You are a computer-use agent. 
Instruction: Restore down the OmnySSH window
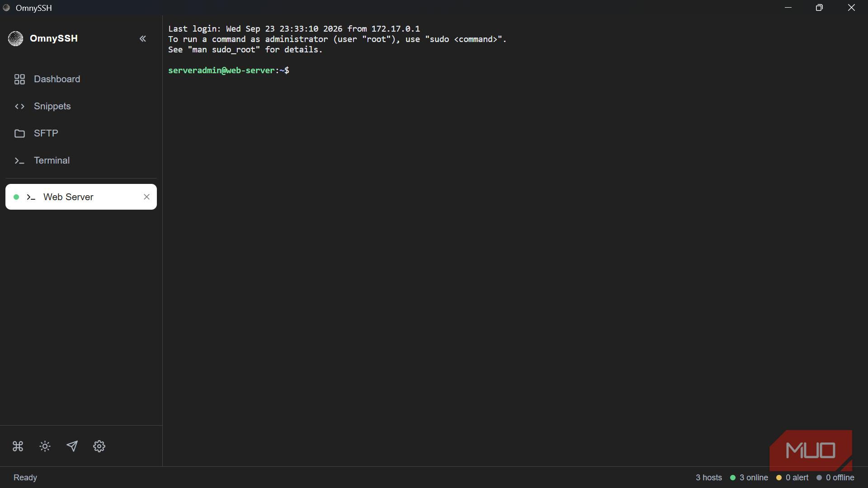click(819, 8)
